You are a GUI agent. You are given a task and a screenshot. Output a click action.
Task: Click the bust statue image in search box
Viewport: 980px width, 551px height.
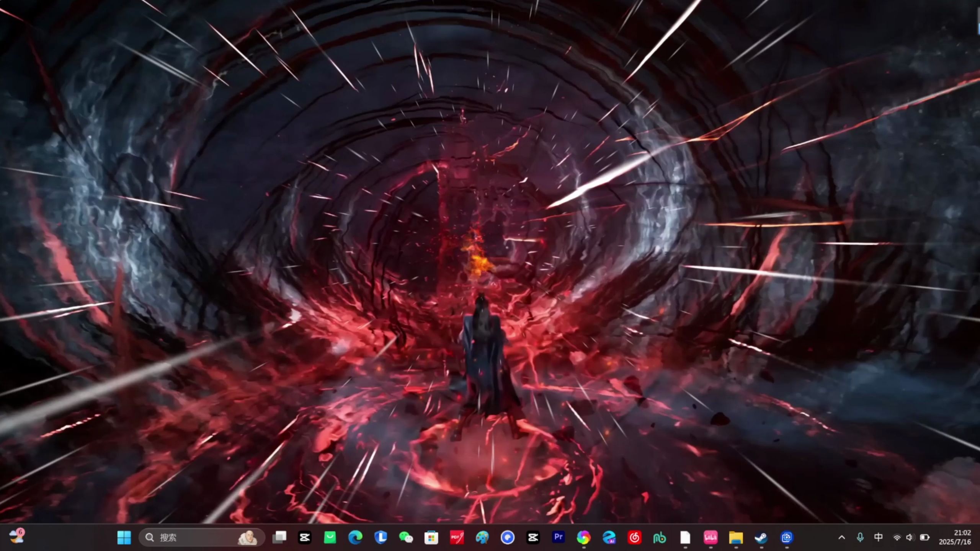(x=247, y=538)
